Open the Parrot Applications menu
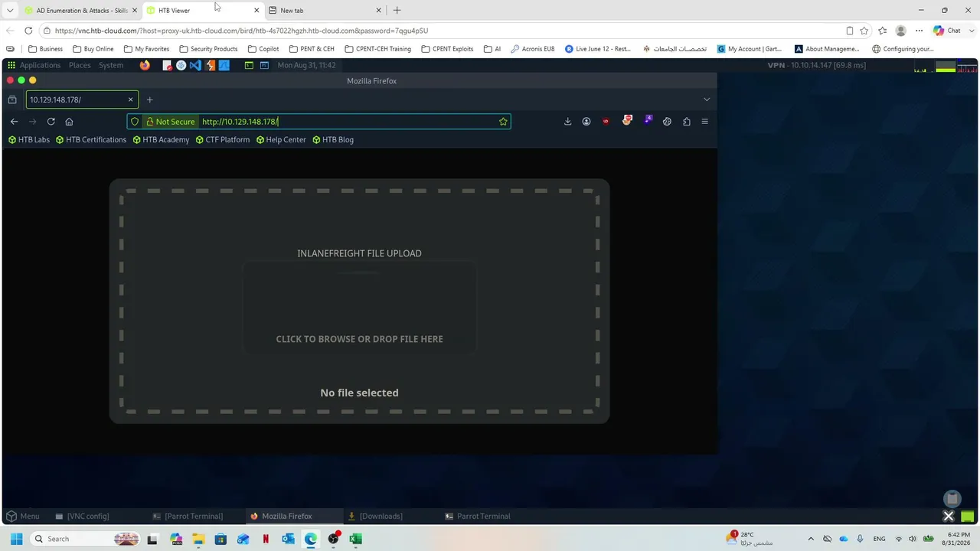Viewport: 980px width, 551px height. [x=34, y=66]
